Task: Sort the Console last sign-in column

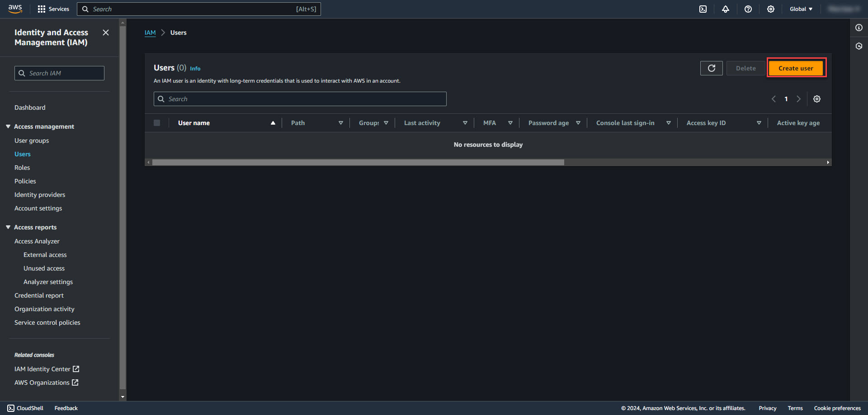Action: pyautogui.click(x=669, y=123)
